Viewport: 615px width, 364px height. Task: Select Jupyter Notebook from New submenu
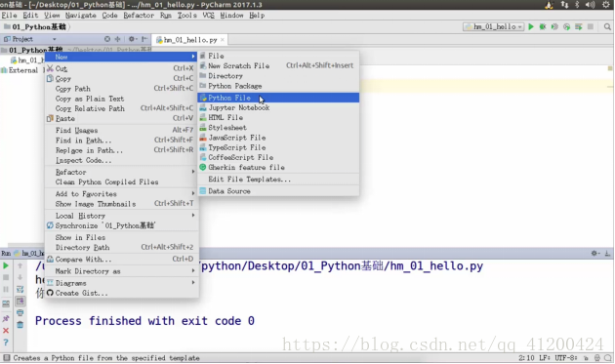tap(278, 107)
